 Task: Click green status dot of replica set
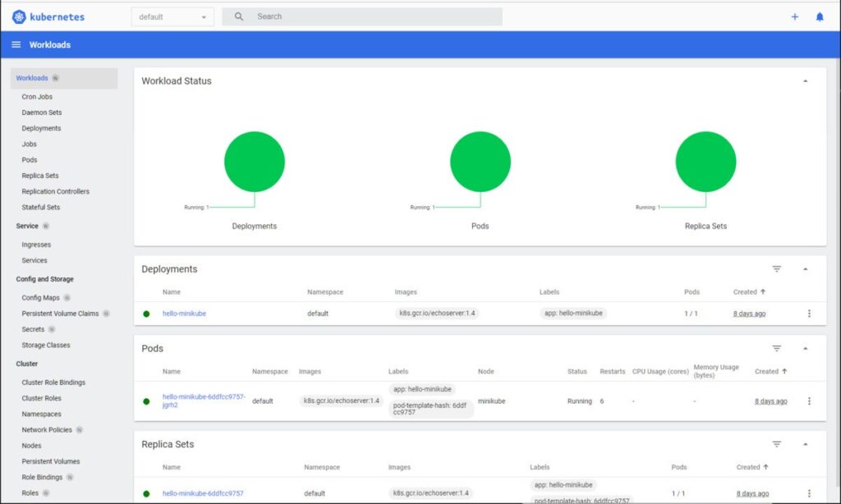[146, 494]
